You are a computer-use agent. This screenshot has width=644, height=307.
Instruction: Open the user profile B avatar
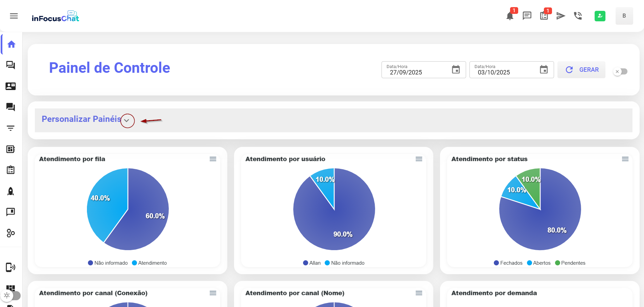624,16
